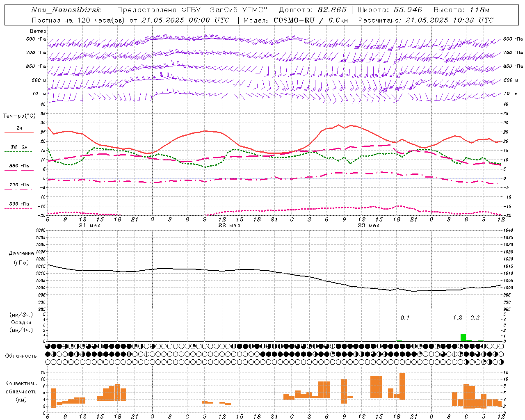Click the "Облачность" cloud cover label
The height and width of the screenshot is (420, 525).
pyautogui.click(x=21, y=356)
